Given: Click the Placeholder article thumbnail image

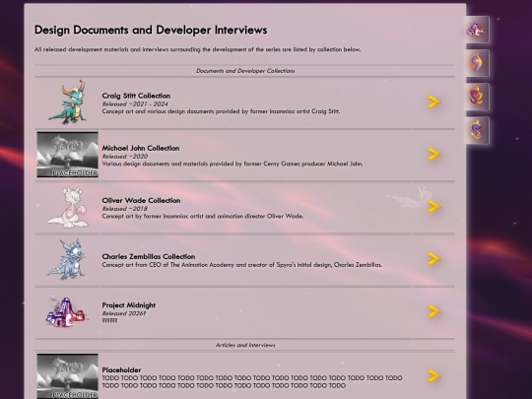Looking at the screenshot, I should click(x=68, y=376).
